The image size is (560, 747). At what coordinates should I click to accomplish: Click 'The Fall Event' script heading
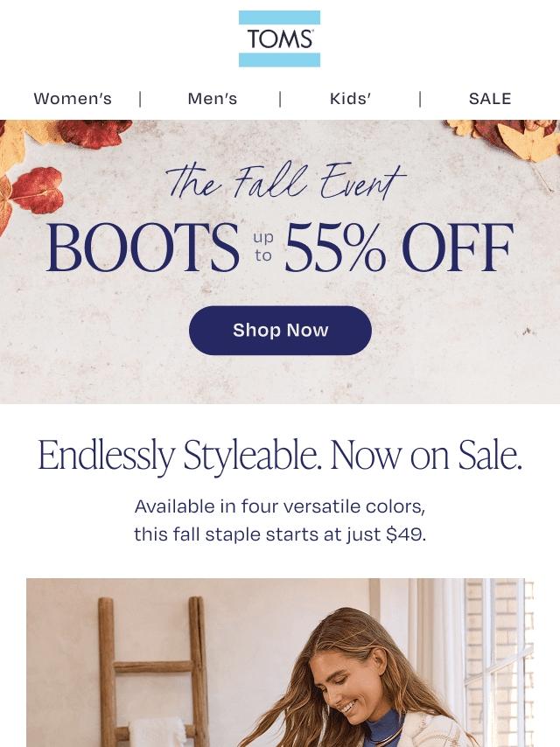coord(286,181)
